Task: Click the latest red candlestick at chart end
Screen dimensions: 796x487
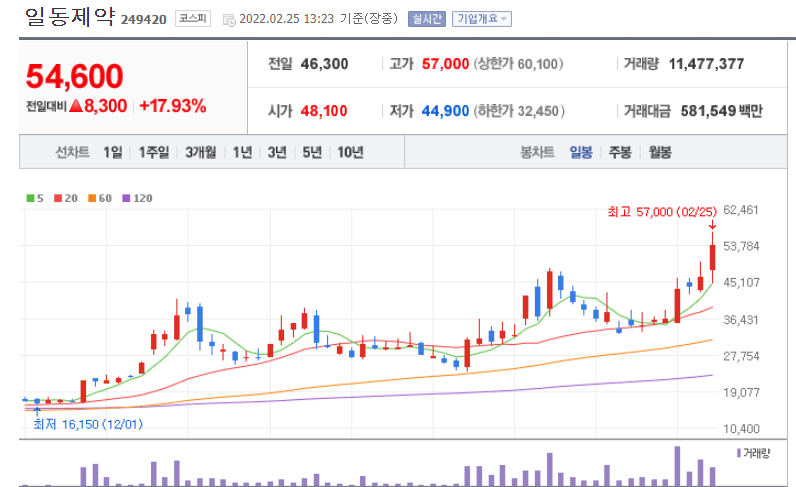Action: (713, 257)
